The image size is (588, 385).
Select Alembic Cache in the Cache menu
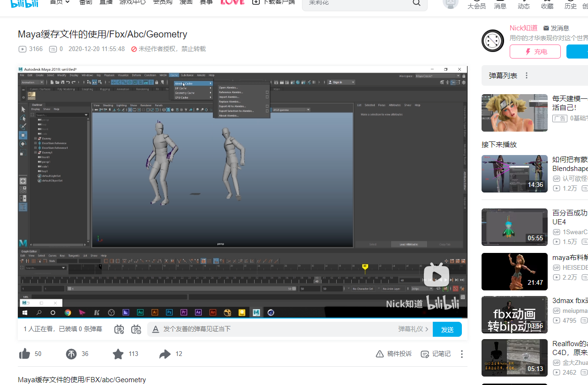coord(192,83)
